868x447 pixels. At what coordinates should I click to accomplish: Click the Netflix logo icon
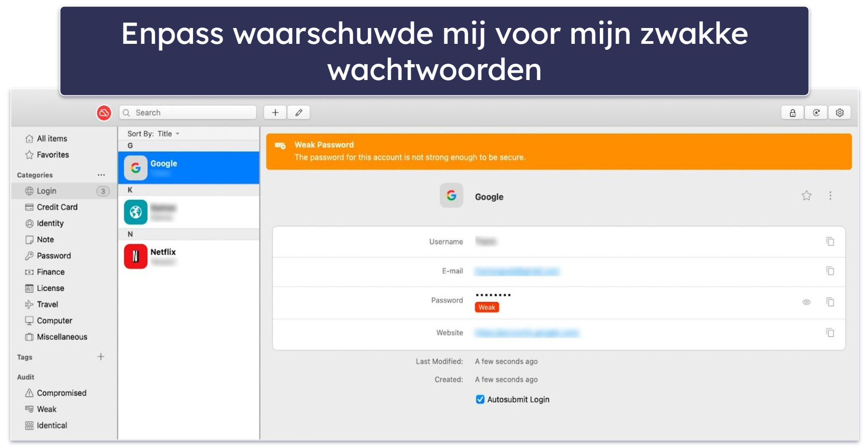[136, 256]
